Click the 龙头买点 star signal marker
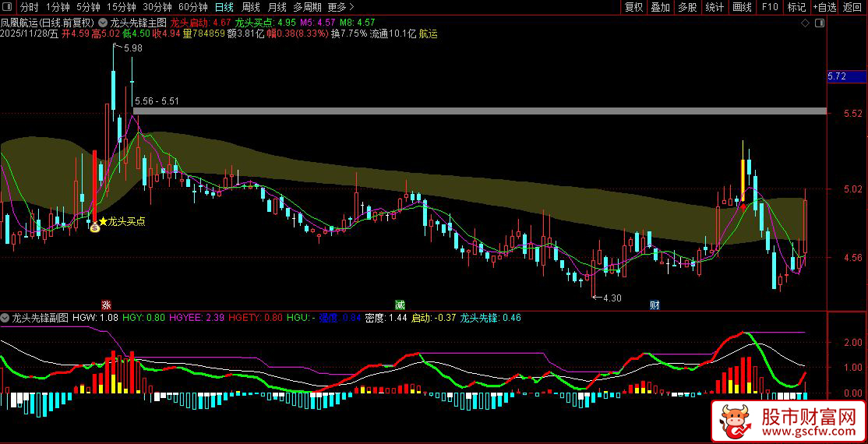868x444 pixels. [x=102, y=222]
